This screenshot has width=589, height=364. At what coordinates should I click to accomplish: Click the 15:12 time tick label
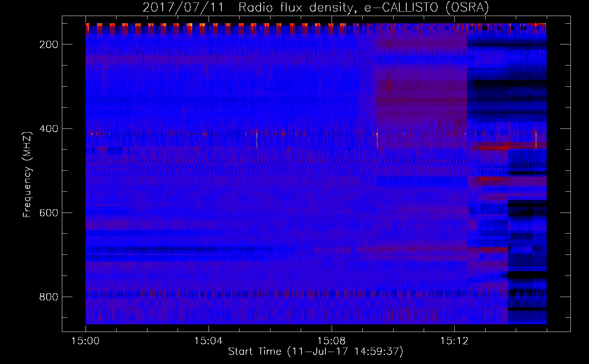pyautogui.click(x=454, y=341)
